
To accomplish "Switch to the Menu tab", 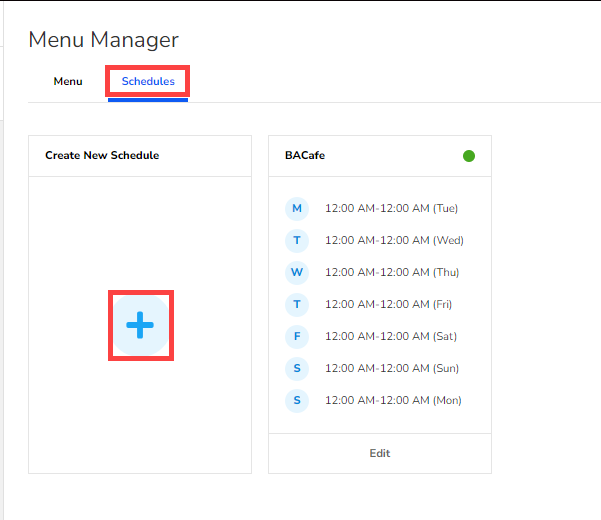I will tap(68, 81).
